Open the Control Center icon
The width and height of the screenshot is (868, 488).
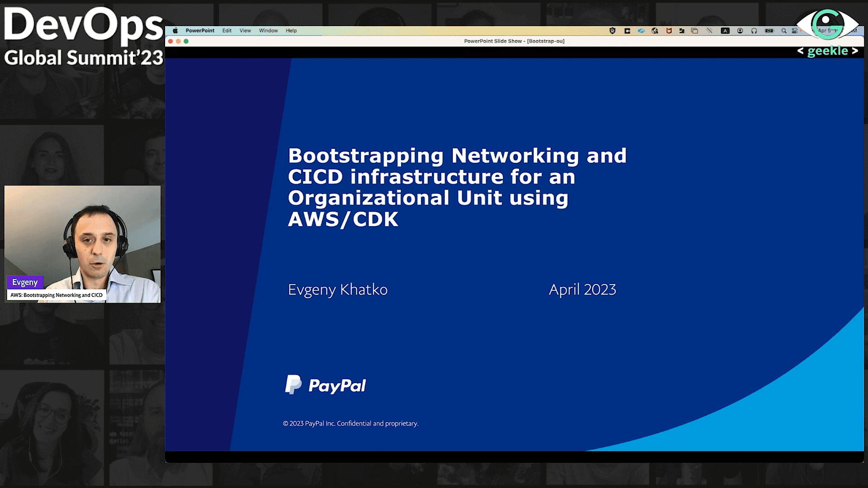[795, 31]
